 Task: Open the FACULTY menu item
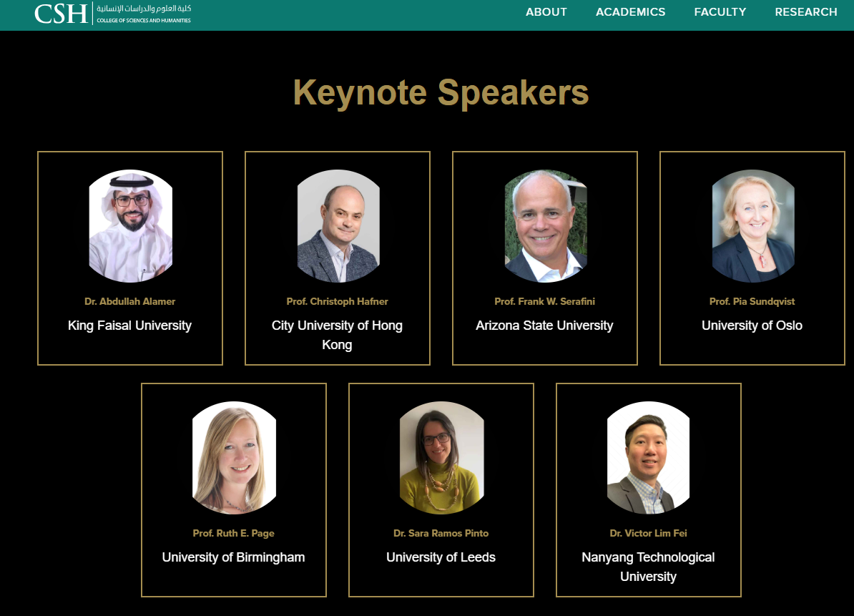pos(720,12)
